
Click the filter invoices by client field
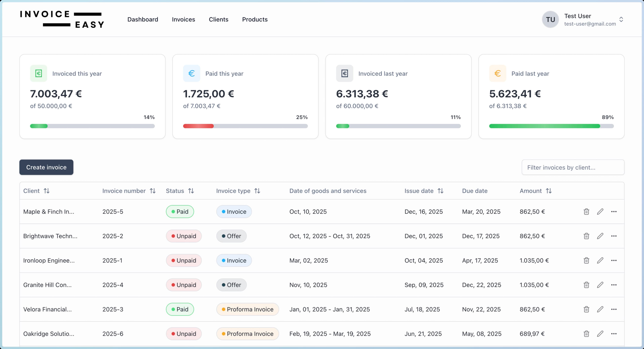[x=573, y=167]
